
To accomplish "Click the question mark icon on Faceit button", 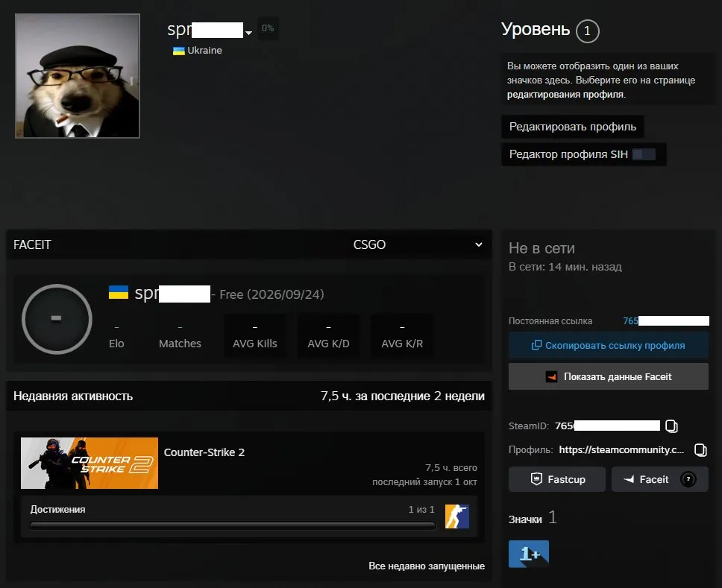I will [x=688, y=479].
